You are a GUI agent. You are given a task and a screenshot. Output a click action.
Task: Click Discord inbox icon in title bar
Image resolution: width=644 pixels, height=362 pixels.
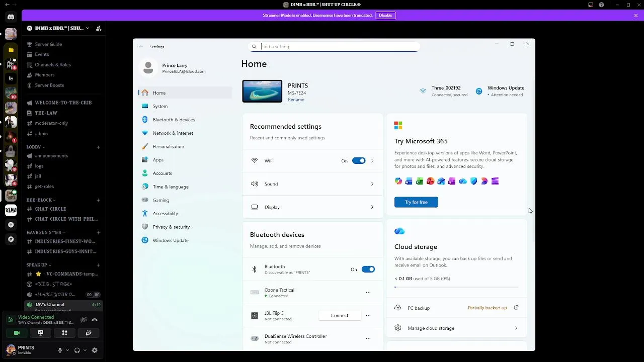point(591,5)
